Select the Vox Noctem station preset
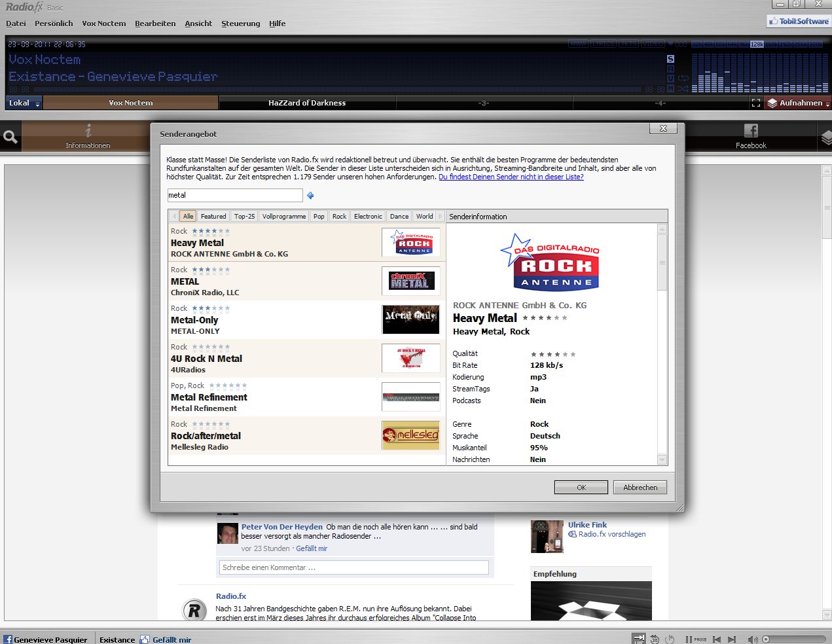 point(131,103)
